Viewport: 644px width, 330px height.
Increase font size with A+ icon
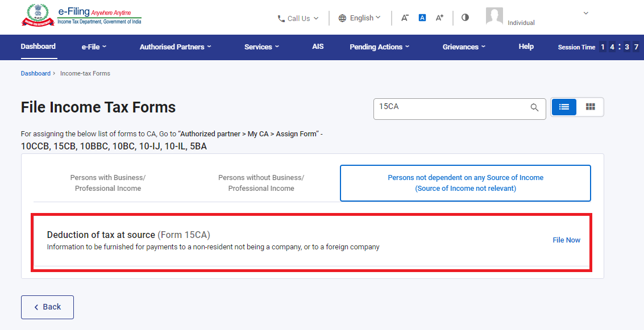coord(439,18)
